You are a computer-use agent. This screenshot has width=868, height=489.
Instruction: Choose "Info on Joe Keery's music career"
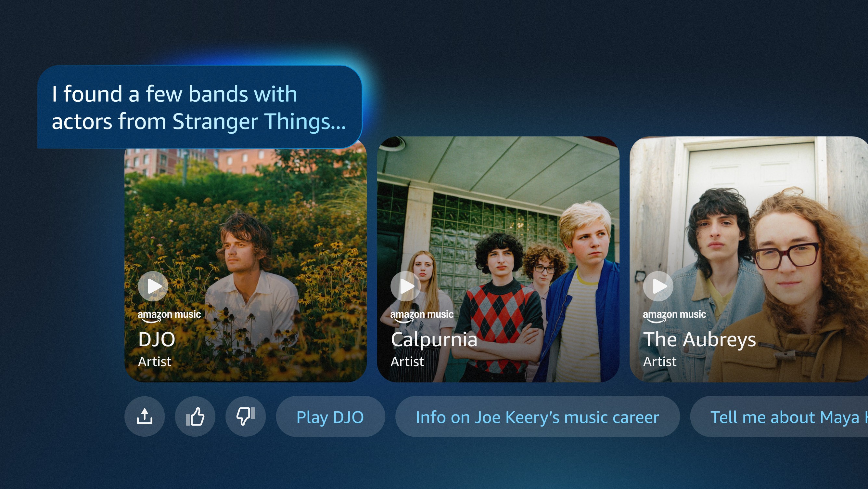click(x=537, y=416)
